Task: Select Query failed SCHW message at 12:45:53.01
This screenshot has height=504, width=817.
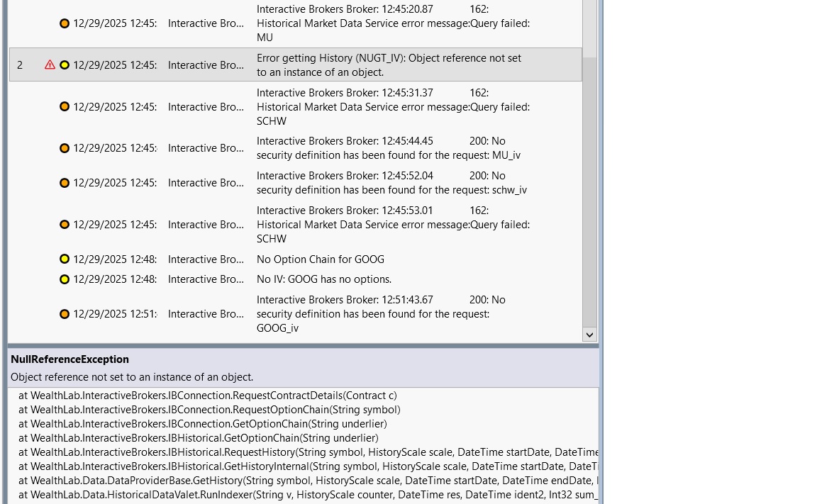Action: click(393, 225)
